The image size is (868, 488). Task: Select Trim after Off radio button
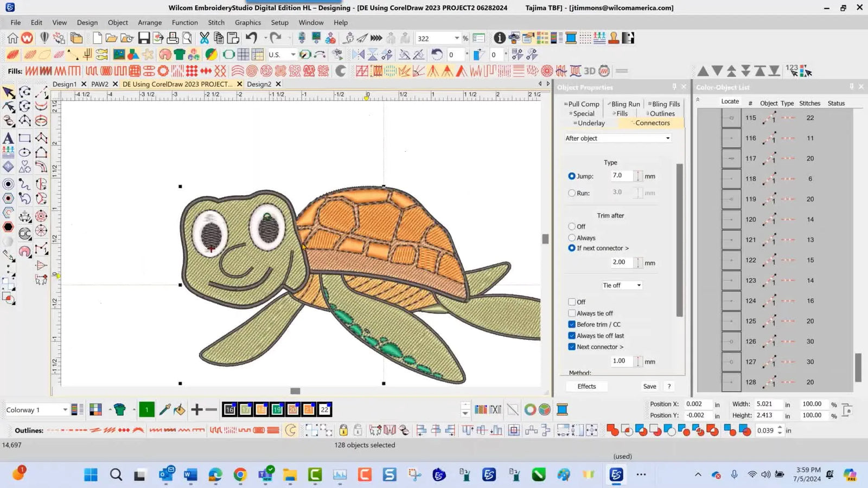pos(571,227)
